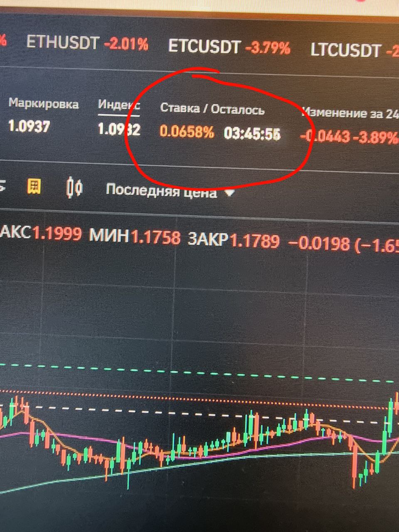Viewport: 399px width, 532px height.
Task: Click the Изменение за 24 value
Action: (349, 137)
